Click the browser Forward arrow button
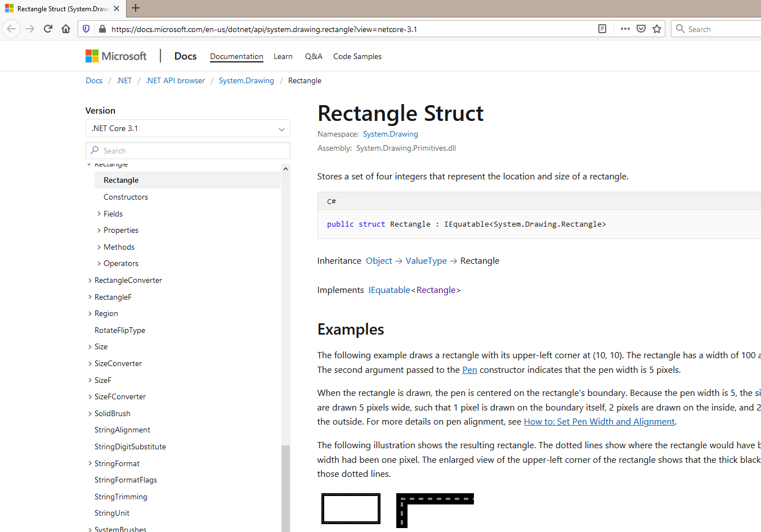This screenshot has width=761, height=532. [30, 29]
